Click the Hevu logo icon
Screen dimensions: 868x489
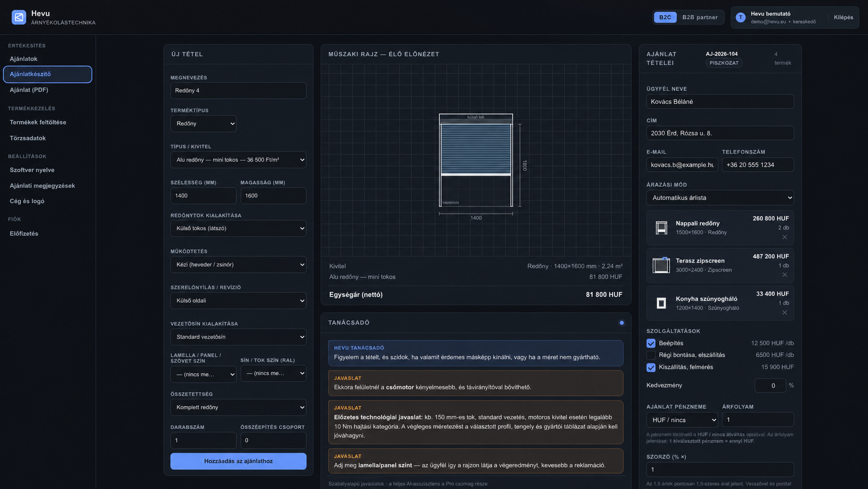click(x=19, y=17)
